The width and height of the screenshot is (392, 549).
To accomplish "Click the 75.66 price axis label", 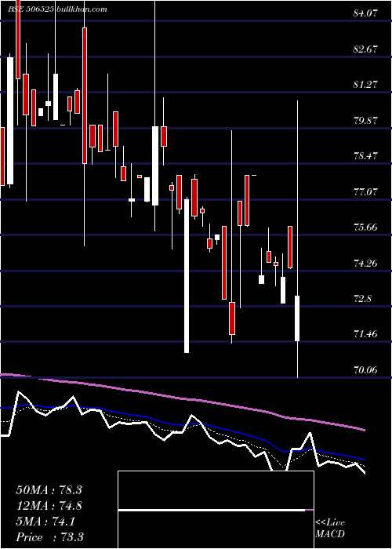I will point(366,227).
